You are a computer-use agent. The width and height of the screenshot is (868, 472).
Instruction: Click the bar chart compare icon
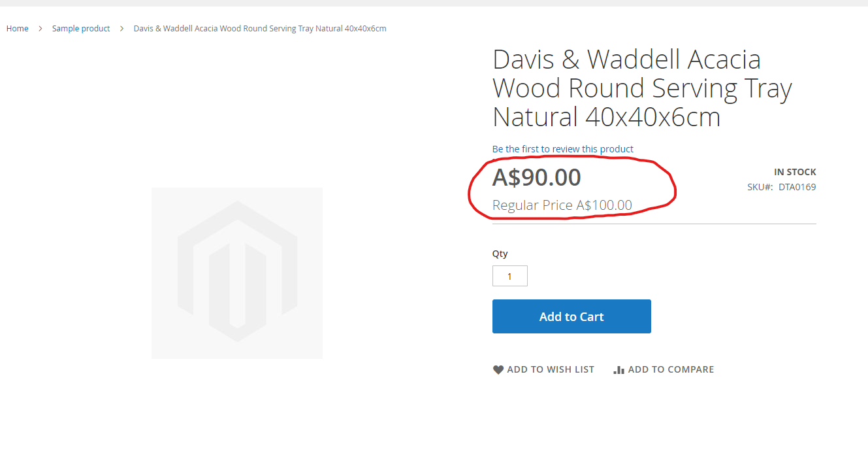coord(619,370)
